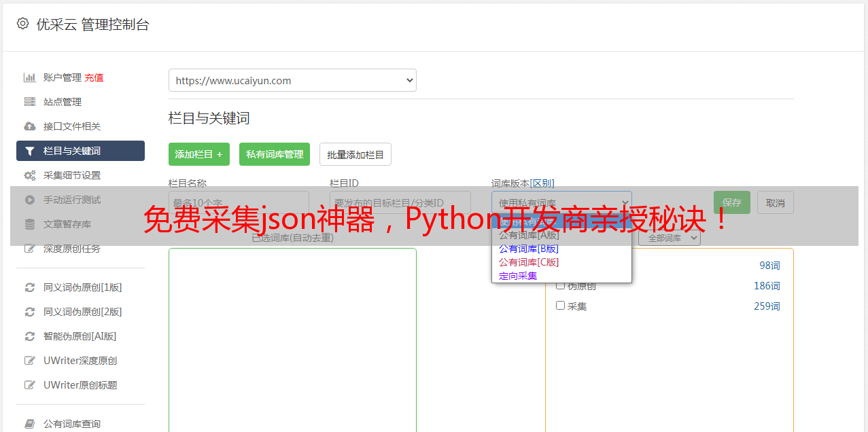Viewport: 868px width, 432px height.
Task: Click the UWriter深度原创 edit icon
Action: [30, 361]
